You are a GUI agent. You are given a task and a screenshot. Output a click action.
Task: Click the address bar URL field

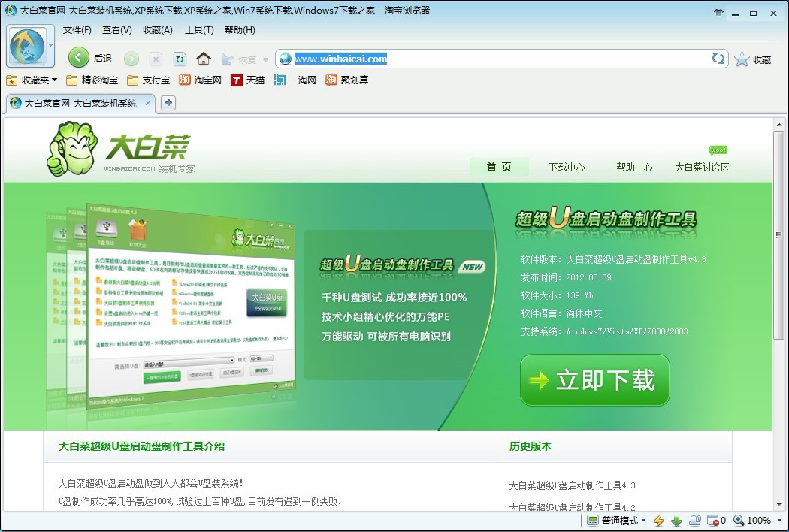pos(496,59)
